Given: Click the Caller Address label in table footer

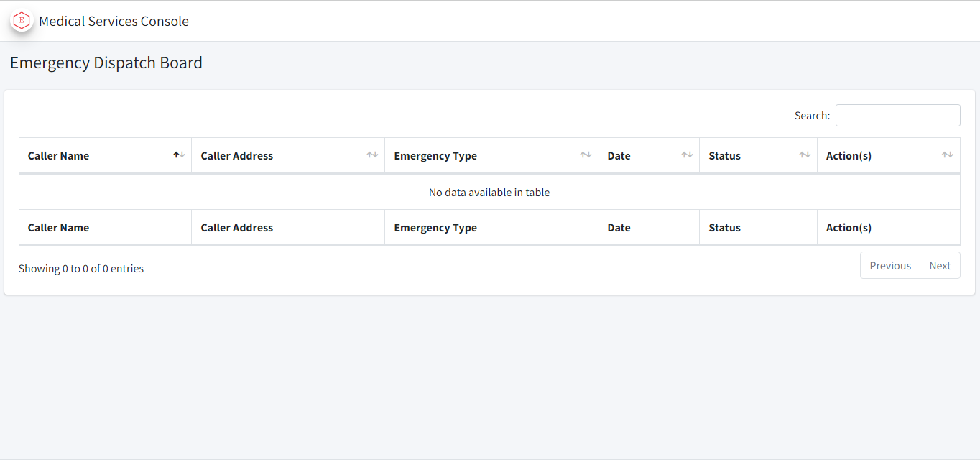Looking at the screenshot, I should click(236, 228).
